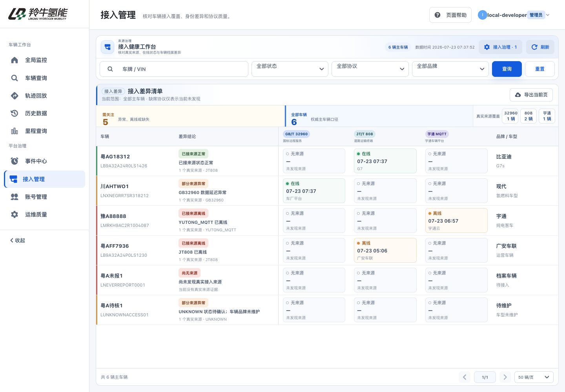Open the 全部协议 dropdown
This screenshot has height=392, width=565.
pyautogui.click(x=370, y=69)
